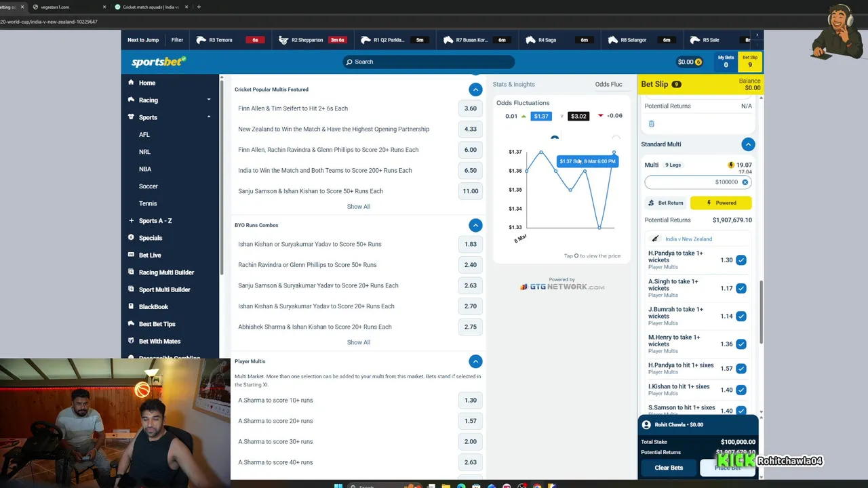Collapse the Player Multis section
868x488 pixels.
click(475, 361)
